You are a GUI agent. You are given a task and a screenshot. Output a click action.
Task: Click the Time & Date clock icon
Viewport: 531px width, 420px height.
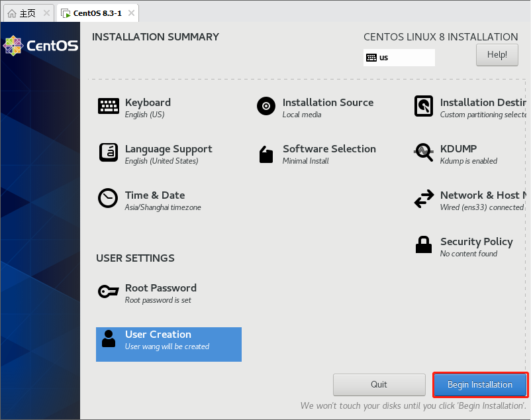pyautogui.click(x=108, y=198)
